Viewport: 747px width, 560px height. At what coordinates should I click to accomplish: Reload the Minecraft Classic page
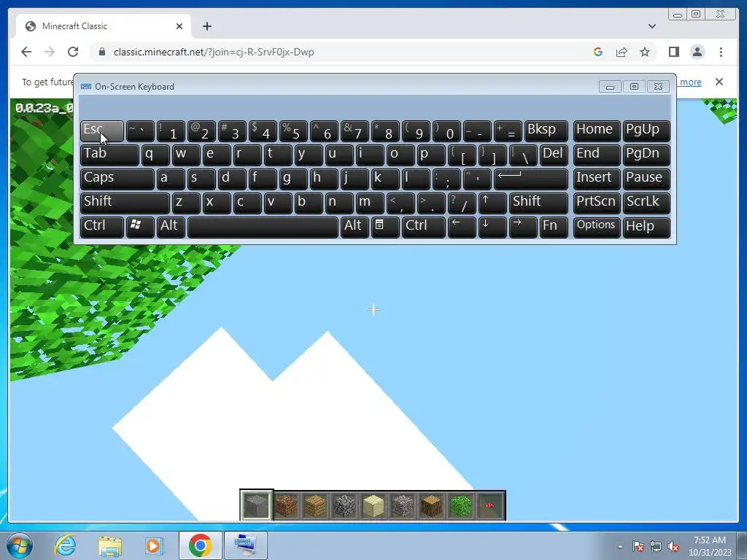point(73,52)
